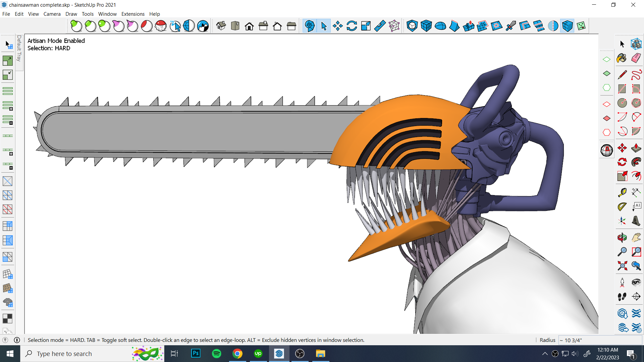Toggle the Vertex Tools nautilus shell icon

click(310, 26)
